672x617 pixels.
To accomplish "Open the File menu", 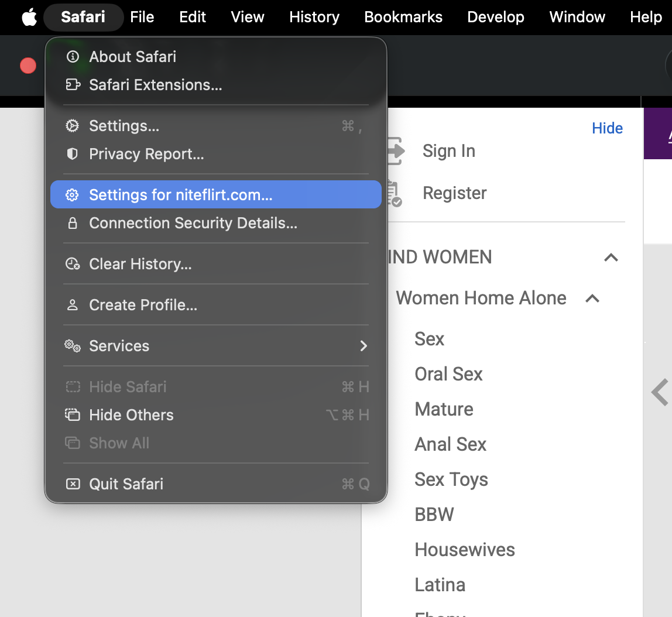I will pyautogui.click(x=142, y=17).
